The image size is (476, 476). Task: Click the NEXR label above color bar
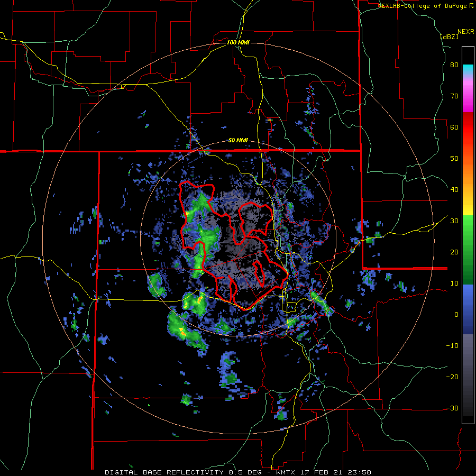coord(465,32)
